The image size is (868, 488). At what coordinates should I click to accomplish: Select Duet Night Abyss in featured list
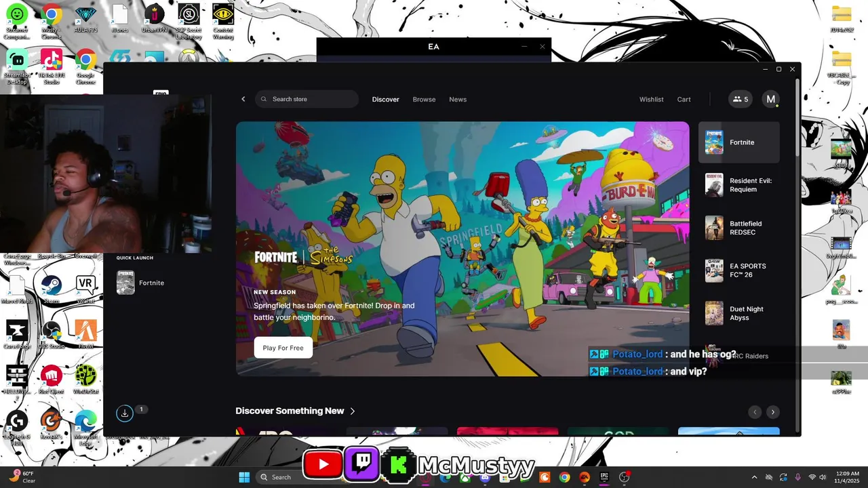738,313
